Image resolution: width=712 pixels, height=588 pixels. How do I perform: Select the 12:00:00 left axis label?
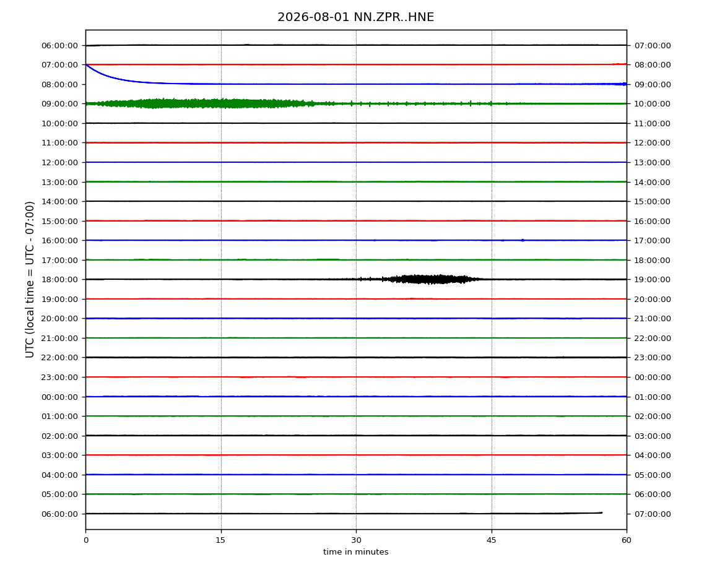pyautogui.click(x=59, y=163)
